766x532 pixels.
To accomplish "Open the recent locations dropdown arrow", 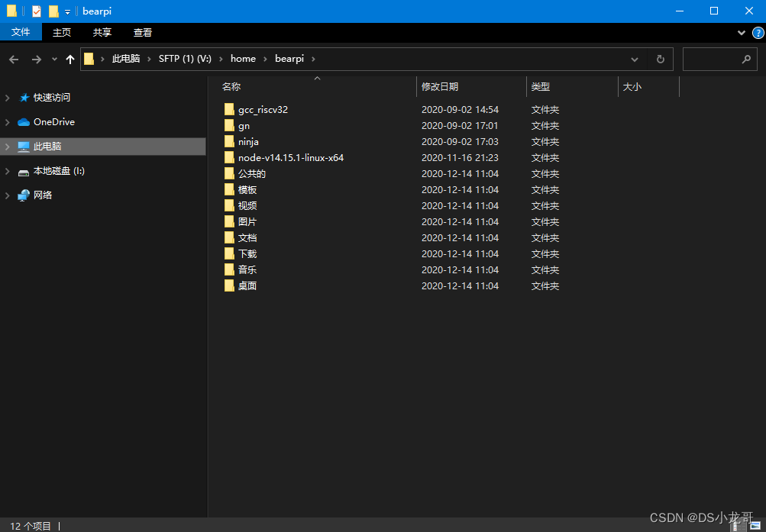I will coord(54,59).
